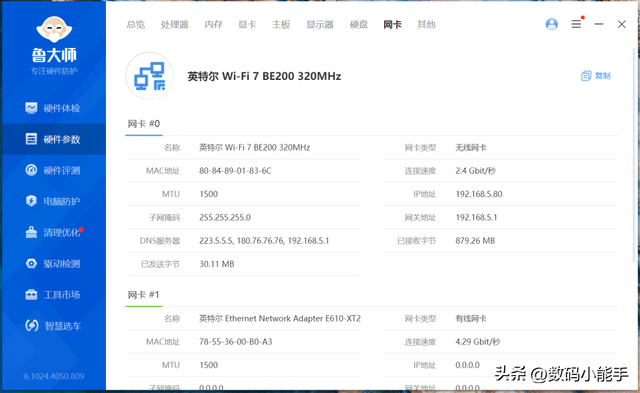Click subnet mask 255.255.255.0

pyautogui.click(x=225, y=217)
